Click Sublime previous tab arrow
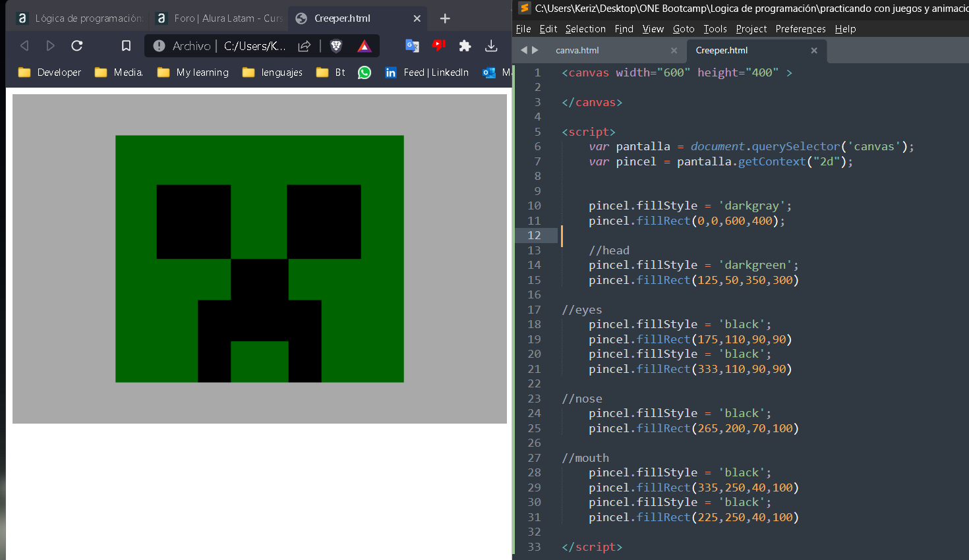 pyautogui.click(x=524, y=50)
